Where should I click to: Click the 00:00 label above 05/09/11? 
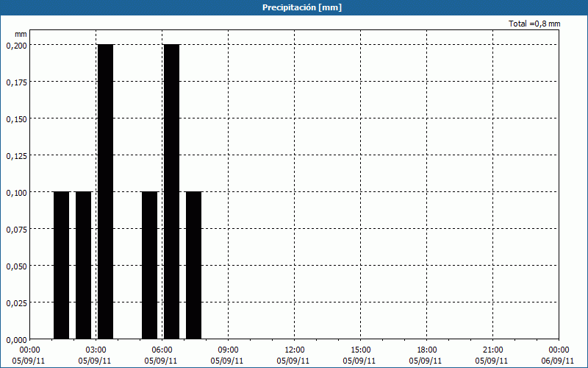click(29, 350)
